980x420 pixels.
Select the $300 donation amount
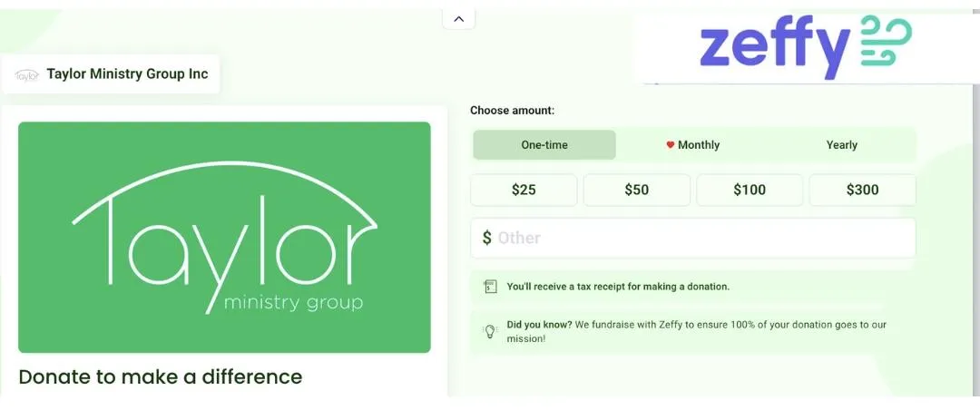(x=863, y=190)
